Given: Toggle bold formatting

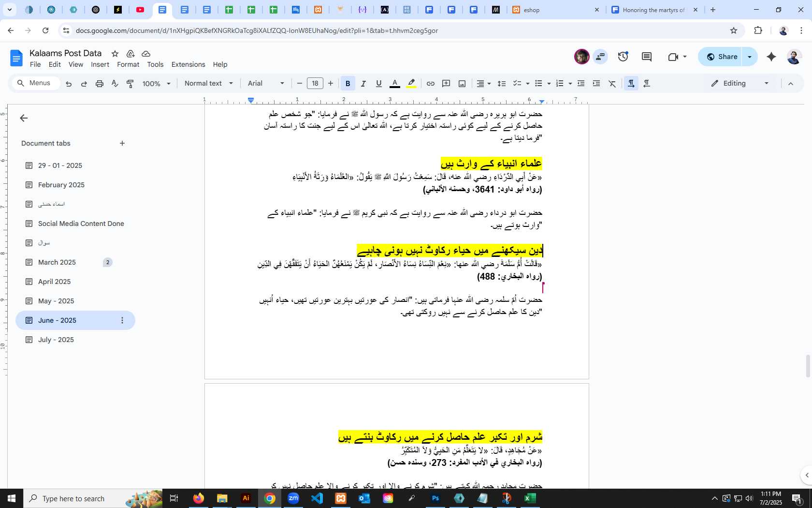Looking at the screenshot, I should click(348, 84).
